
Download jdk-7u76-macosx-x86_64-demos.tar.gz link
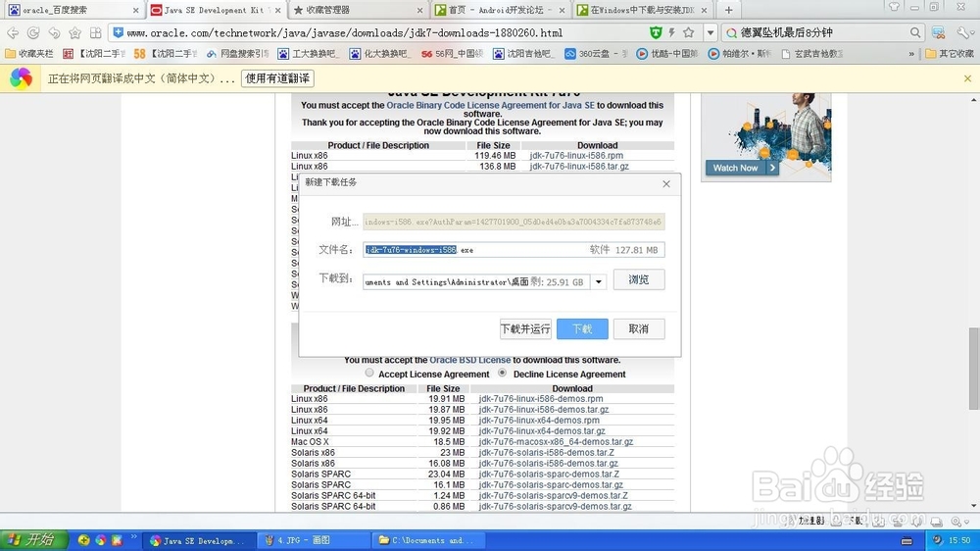coord(557,441)
